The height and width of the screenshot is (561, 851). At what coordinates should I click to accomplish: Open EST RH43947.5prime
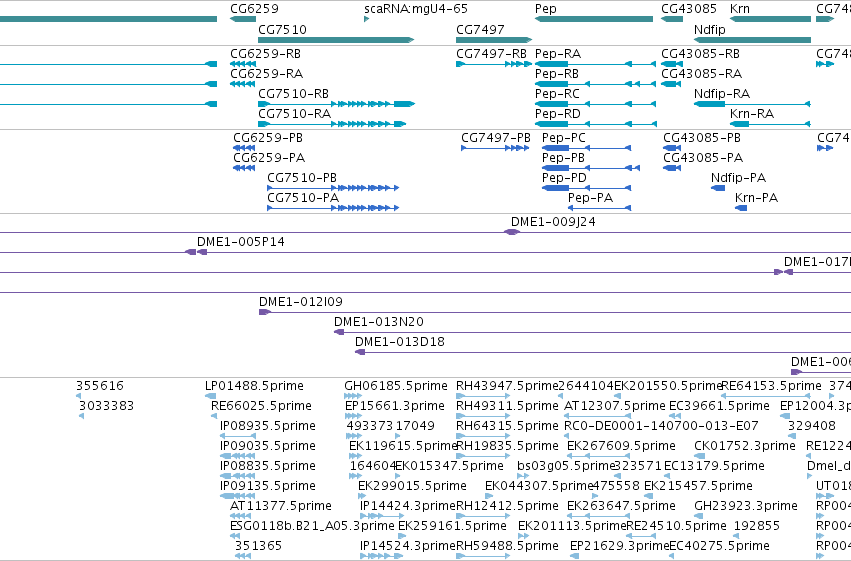[x=507, y=386]
